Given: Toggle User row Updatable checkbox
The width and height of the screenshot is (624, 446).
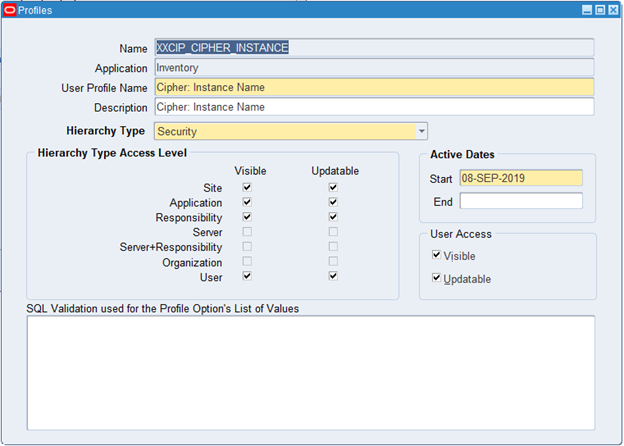Looking at the screenshot, I should click(333, 276).
